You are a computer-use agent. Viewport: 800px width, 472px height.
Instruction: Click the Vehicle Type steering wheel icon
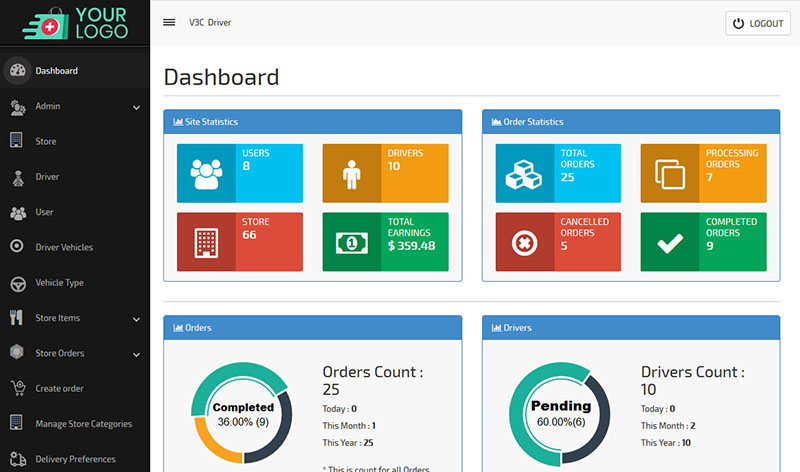18,284
